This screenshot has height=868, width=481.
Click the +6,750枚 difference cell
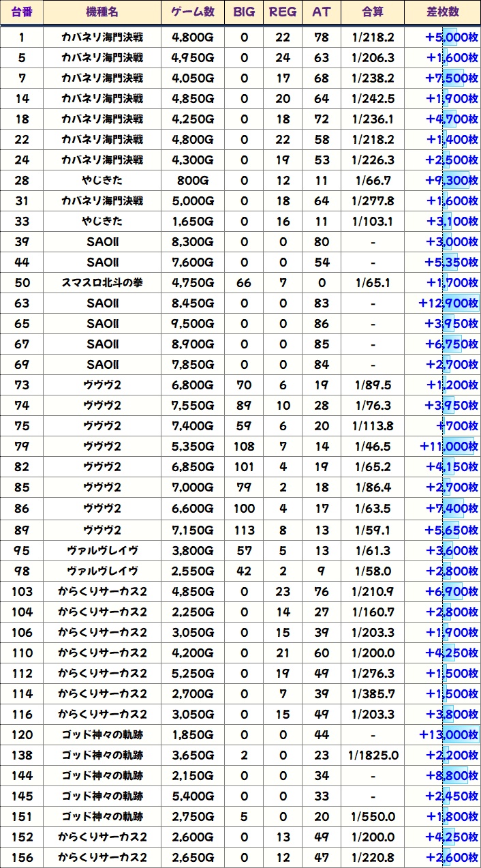click(x=443, y=344)
